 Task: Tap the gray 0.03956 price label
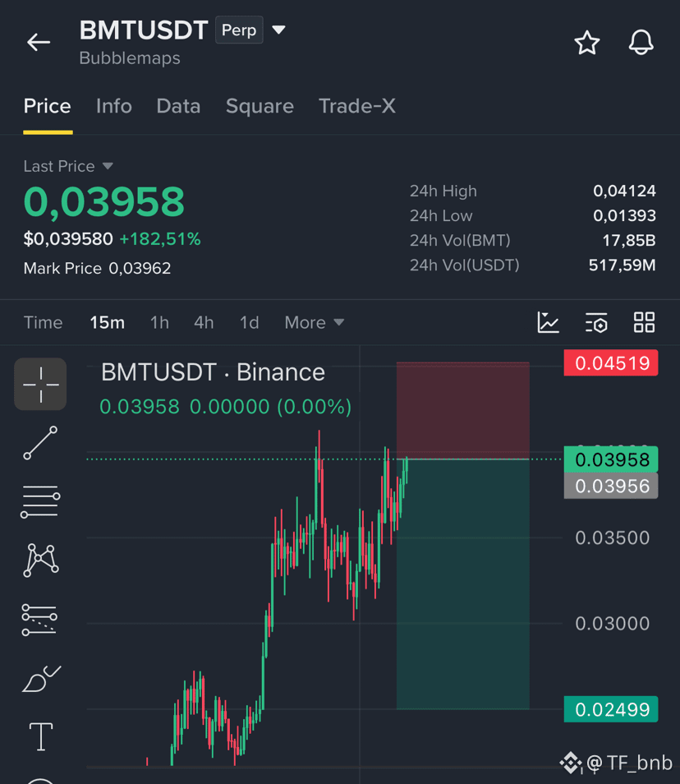tap(611, 486)
